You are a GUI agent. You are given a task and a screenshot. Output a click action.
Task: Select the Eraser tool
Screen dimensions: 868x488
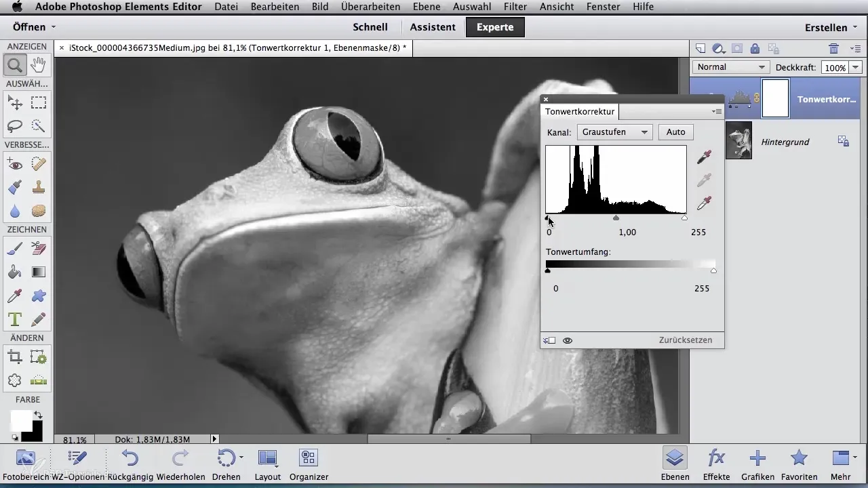point(39,249)
